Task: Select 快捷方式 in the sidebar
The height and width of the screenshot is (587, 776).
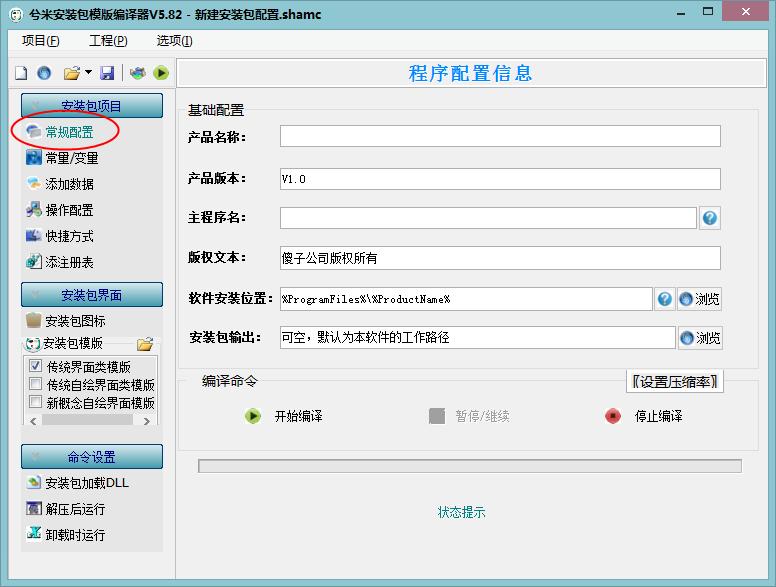Action: click(x=60, y=236)
